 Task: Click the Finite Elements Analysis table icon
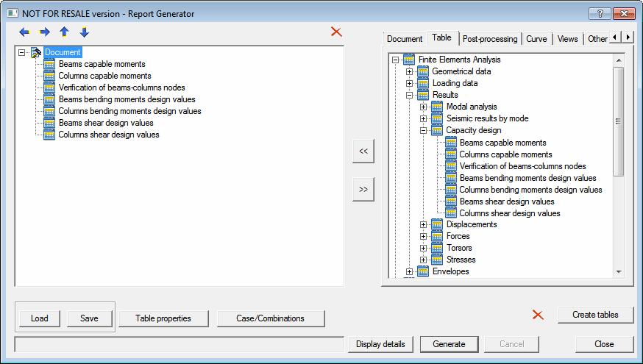tap(409, 60)
